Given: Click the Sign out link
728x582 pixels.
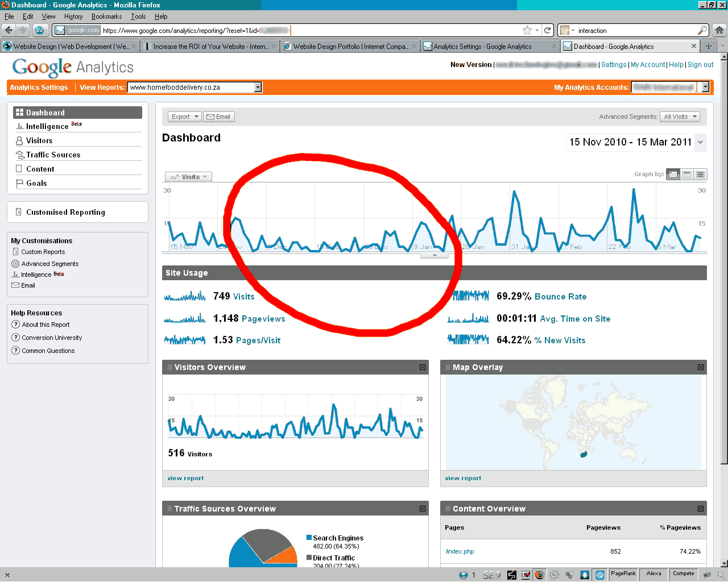Looking at the screenshot, I should click(x=700, y=65).
